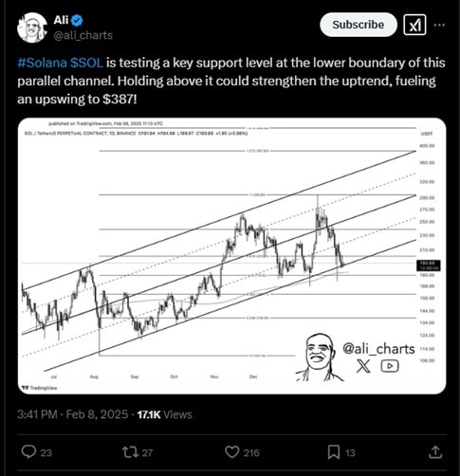Open the #Solana hashtag

[42, 63]
